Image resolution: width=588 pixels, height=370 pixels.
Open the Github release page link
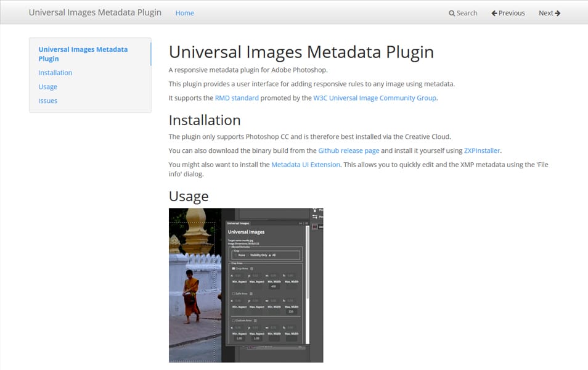pyautogui.click(x=349, y=150)
